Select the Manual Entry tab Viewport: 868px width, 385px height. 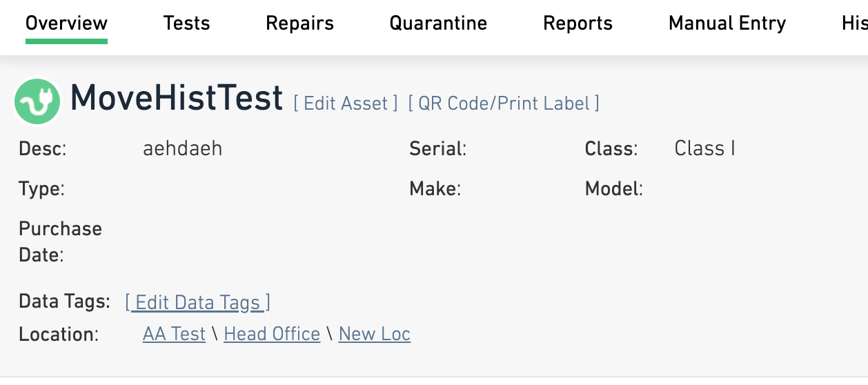(x=727, y=23)
